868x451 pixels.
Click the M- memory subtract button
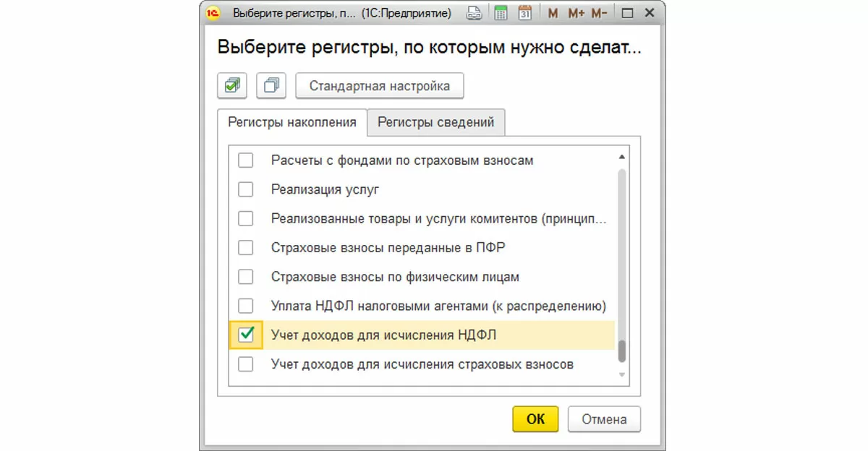coord(599,13)
